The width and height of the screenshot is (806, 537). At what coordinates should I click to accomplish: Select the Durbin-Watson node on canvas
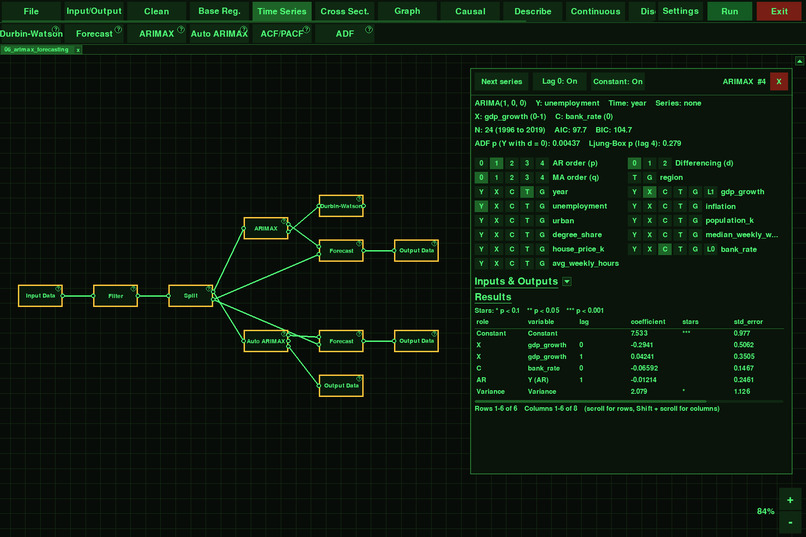341,206
